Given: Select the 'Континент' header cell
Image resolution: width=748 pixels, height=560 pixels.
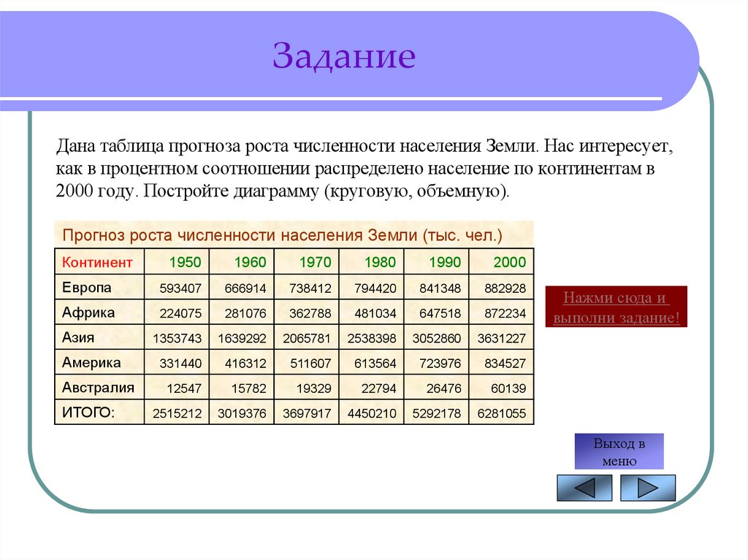Looking at the screenshot, I should pos(99,261).
